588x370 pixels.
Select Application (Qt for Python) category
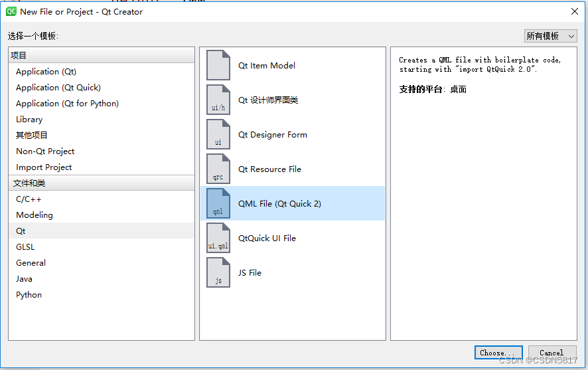(102, 103)
